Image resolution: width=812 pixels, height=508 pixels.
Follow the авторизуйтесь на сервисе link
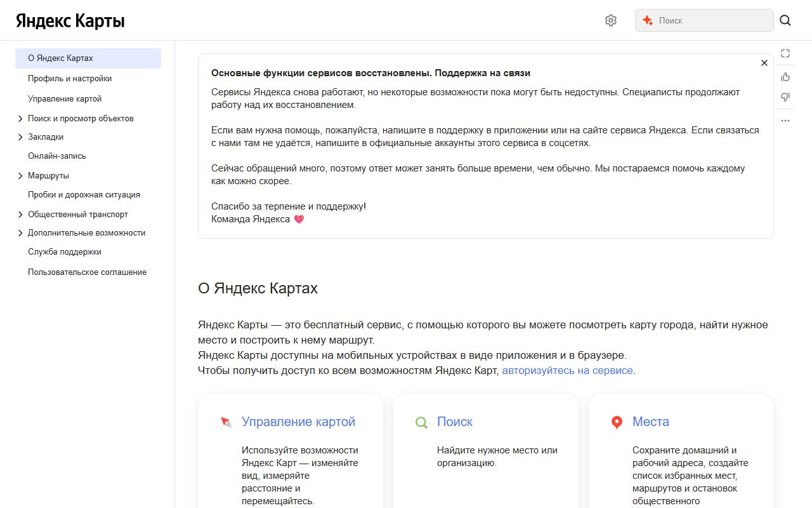point(568,370)
